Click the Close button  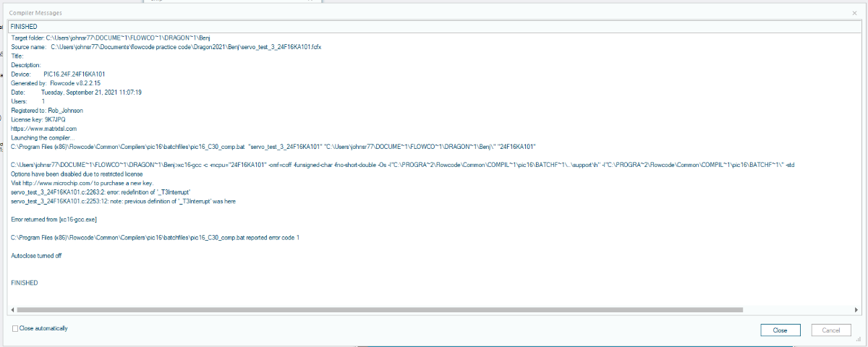[x=780, y=330]
